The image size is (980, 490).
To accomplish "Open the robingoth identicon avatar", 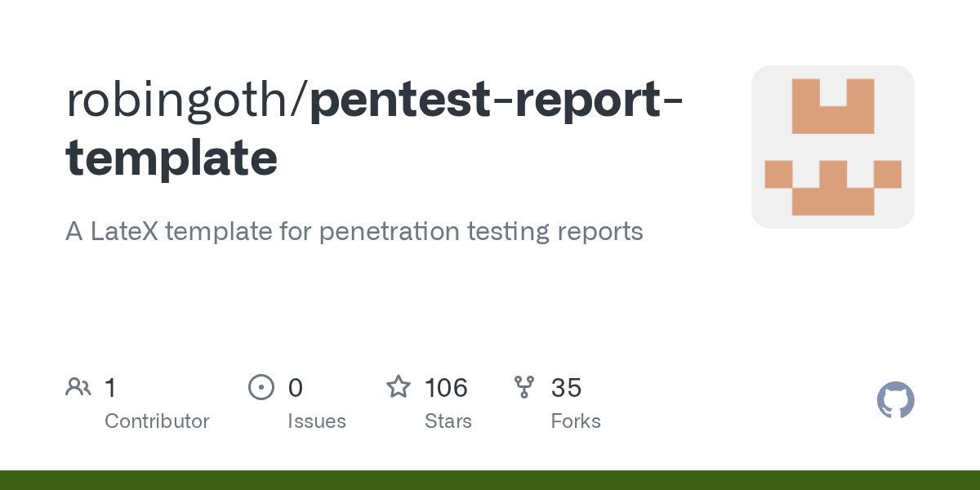I will [x=833, y=147].
